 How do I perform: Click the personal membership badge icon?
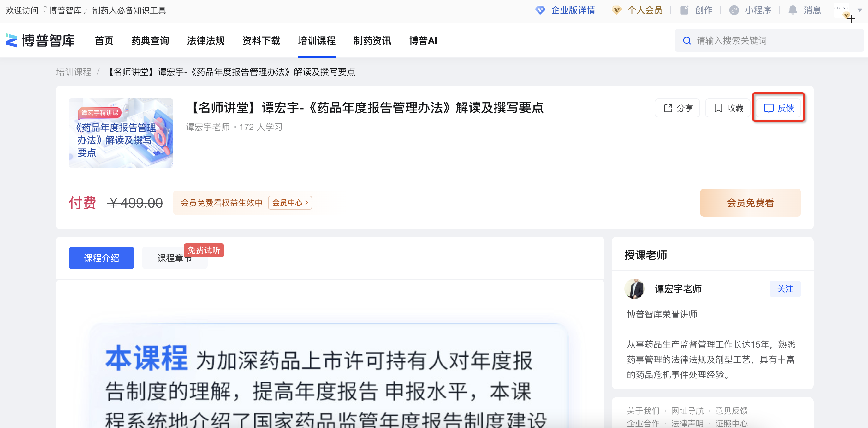tap(617, 10)
